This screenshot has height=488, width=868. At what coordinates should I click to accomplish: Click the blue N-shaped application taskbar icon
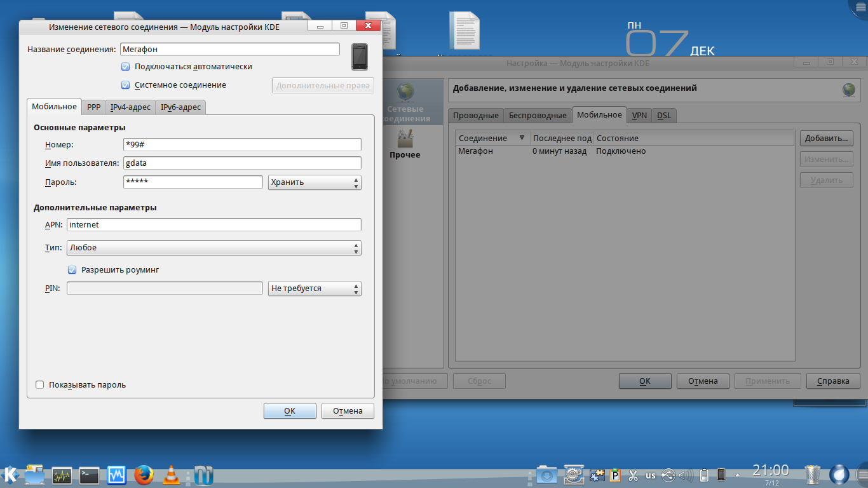[204, 475]
